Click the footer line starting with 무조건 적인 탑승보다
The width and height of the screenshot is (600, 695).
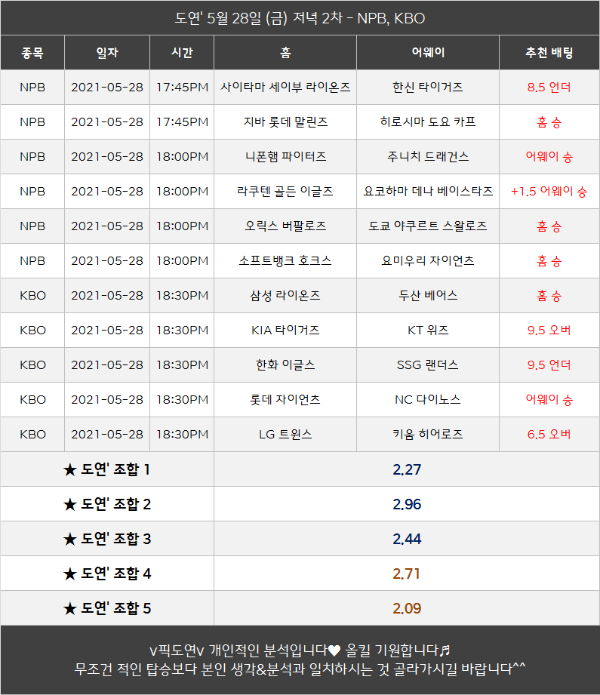tap(300, 668)
